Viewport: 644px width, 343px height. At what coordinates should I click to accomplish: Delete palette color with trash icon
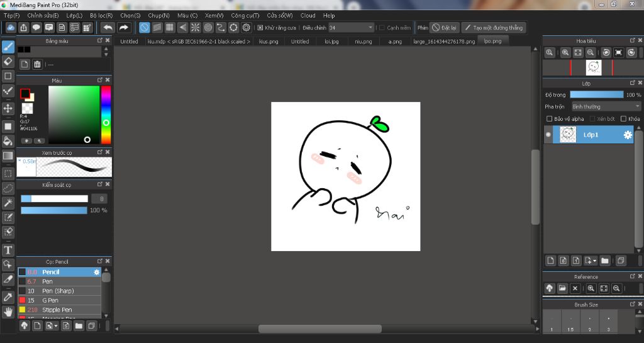coord(37,64)
